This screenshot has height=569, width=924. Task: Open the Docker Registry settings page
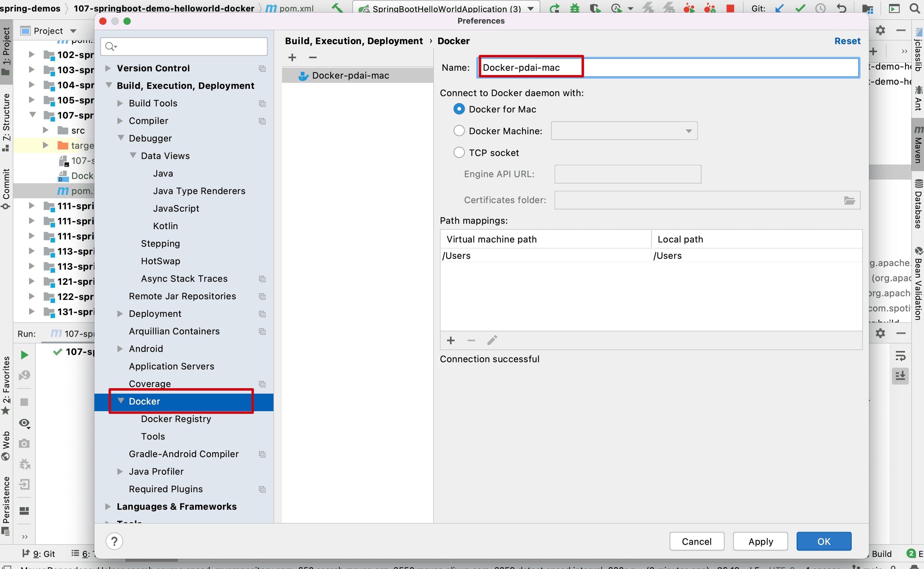coord(176,419)
